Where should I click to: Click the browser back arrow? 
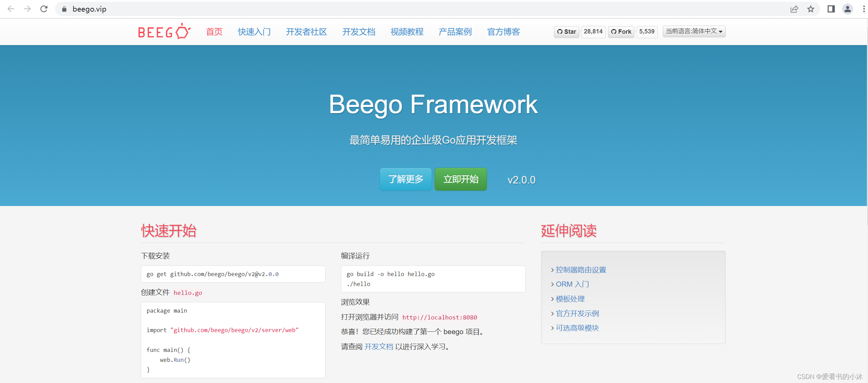coord(11,9)
